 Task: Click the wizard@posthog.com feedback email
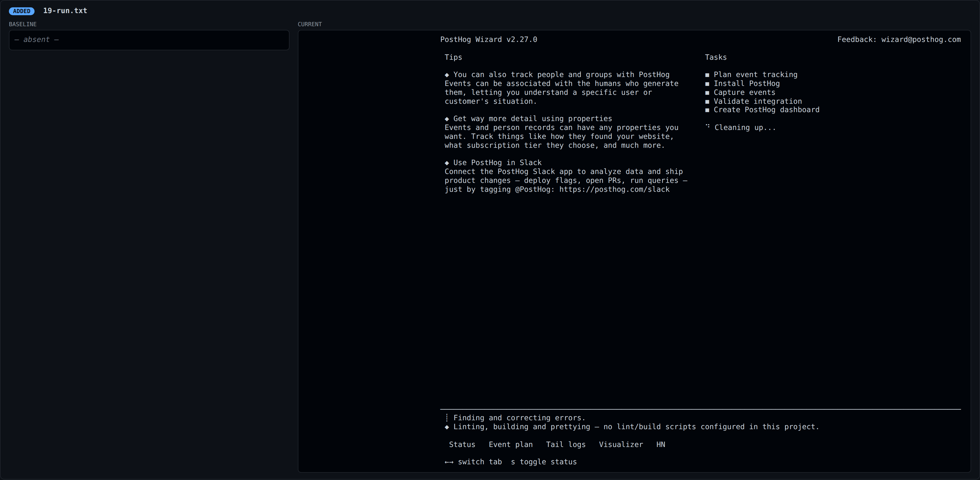(921, 40)
